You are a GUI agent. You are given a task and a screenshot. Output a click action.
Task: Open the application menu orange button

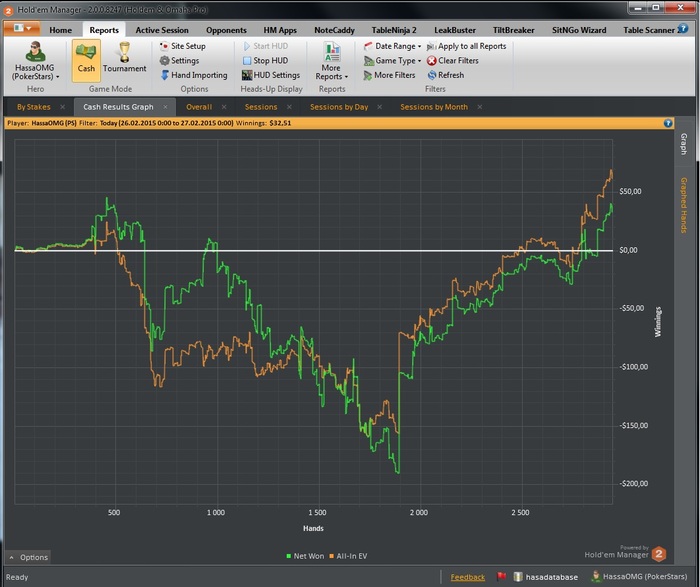tap(22, 28)
